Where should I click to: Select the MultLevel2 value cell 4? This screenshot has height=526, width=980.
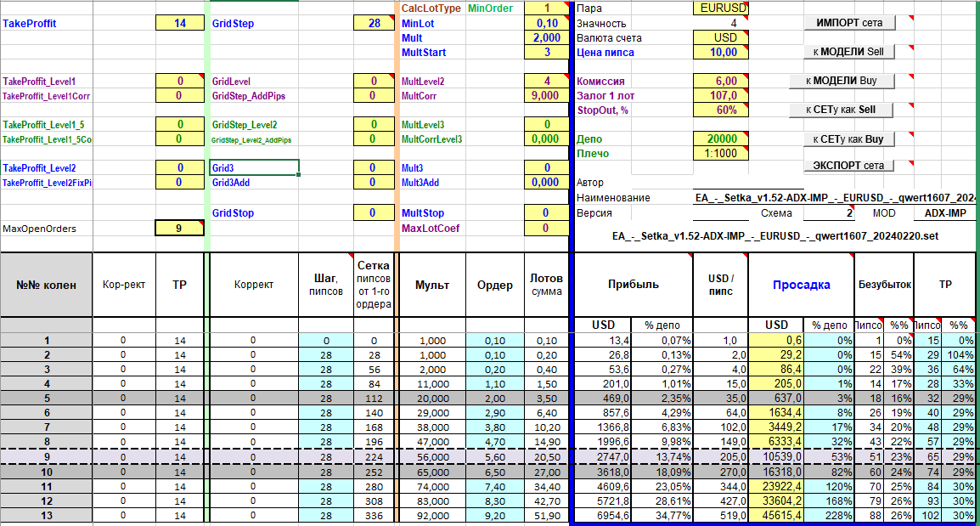[547, 82]
